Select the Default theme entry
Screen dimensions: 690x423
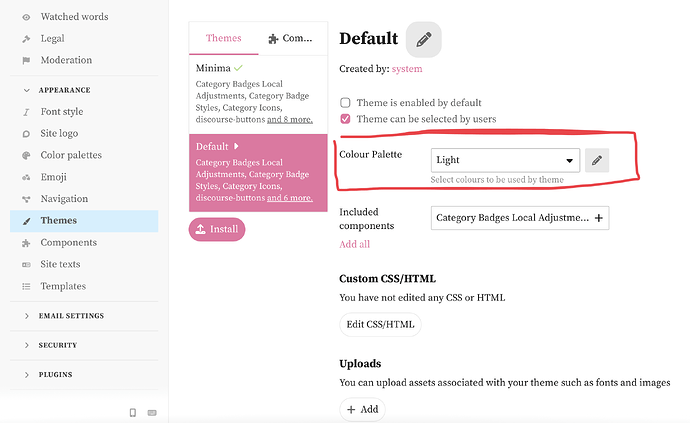(258, 173)
